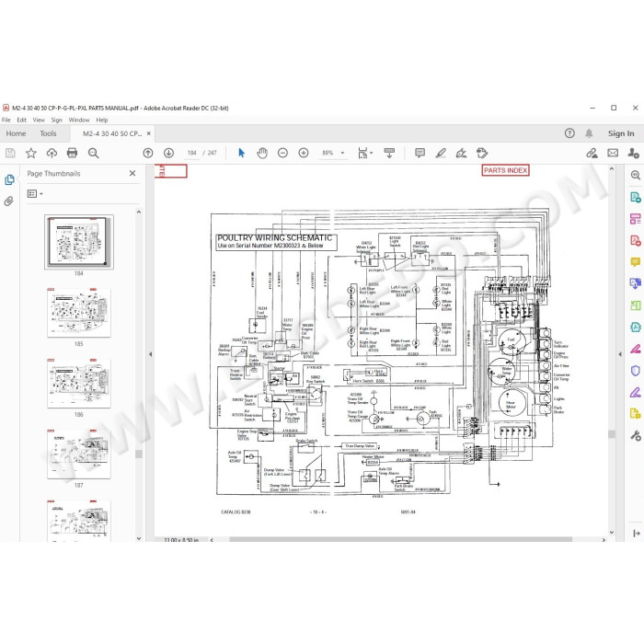
Task: Print the document with the printer icon
Action: pyautogui.click(x=73, y=154)
